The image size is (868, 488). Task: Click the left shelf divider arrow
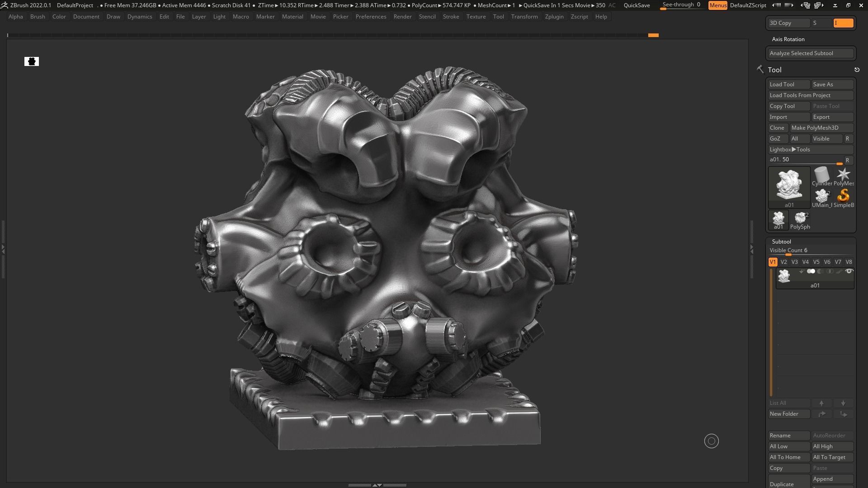(x=3, y=249)
